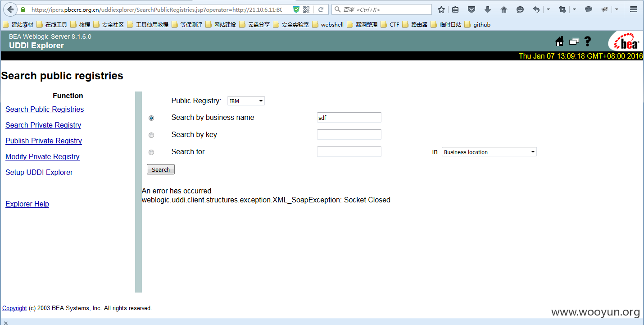Select Search by key radio button
The height and width of the screenshot is (325, 644).
[151, 135]
